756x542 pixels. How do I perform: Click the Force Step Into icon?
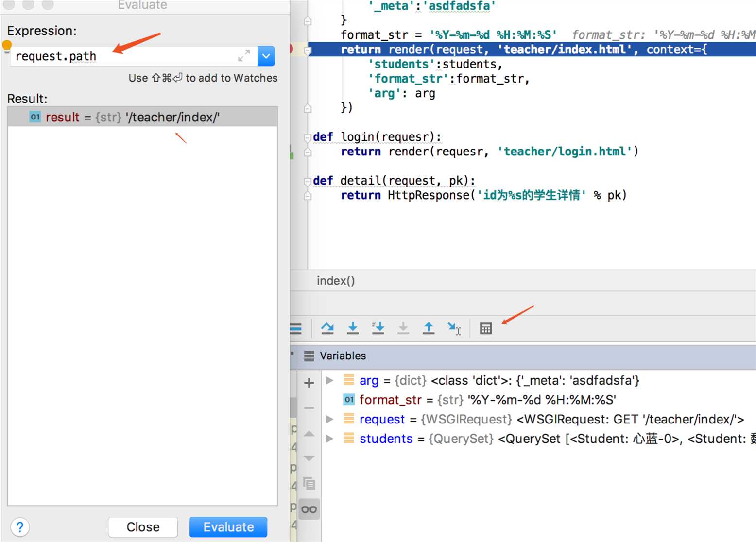click(x=403, y=329)
